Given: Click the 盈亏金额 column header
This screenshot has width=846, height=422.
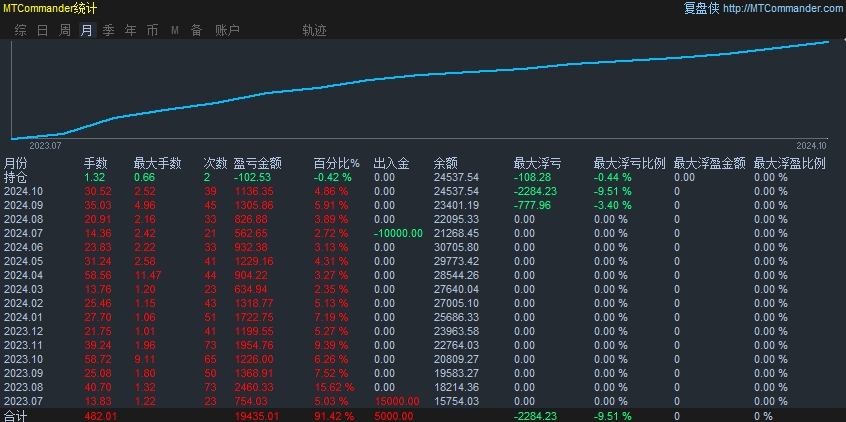Looking at the screenshot, I should (x=257, y=163).
